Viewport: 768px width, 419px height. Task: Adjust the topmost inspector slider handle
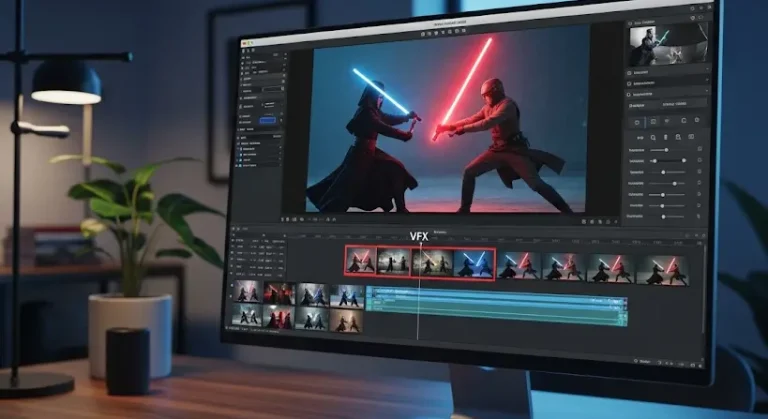pos(666,150)
